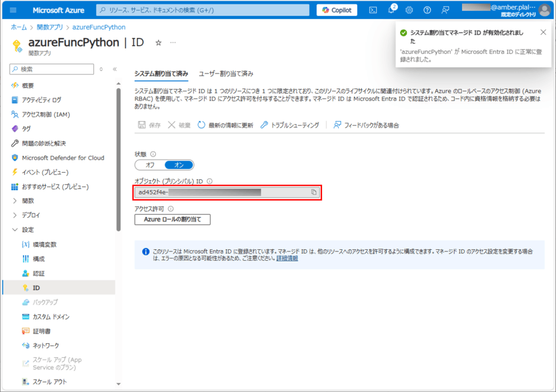
Task: Switch status toggle to オフ
Action: [150, 165]
